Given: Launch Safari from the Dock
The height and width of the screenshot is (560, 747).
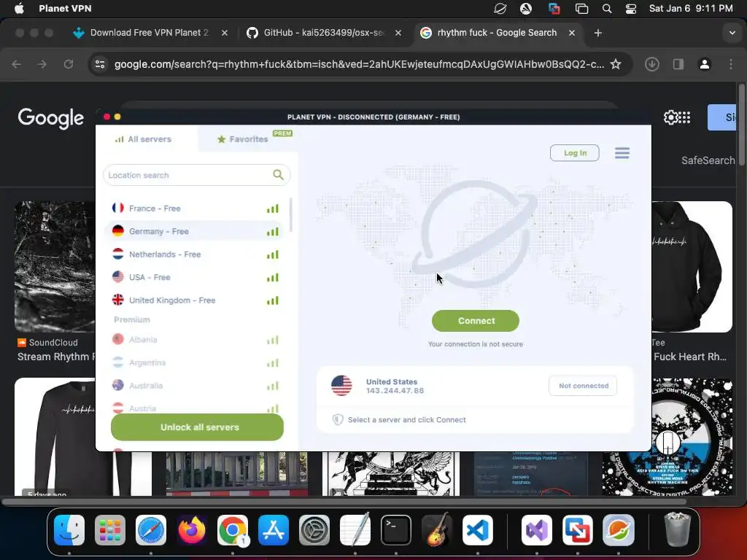Looking at the screenshot, I should click(151, 529).
